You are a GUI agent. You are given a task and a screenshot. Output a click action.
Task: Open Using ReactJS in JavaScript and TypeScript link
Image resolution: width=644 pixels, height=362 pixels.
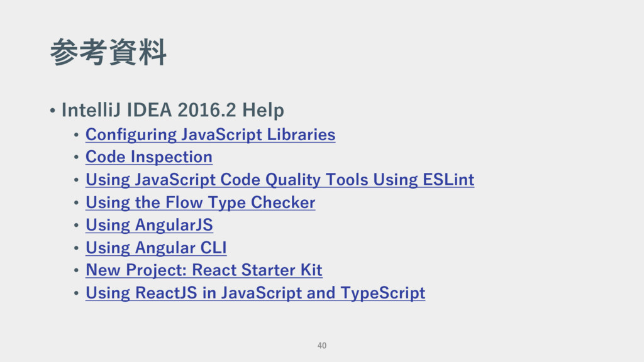255,293
